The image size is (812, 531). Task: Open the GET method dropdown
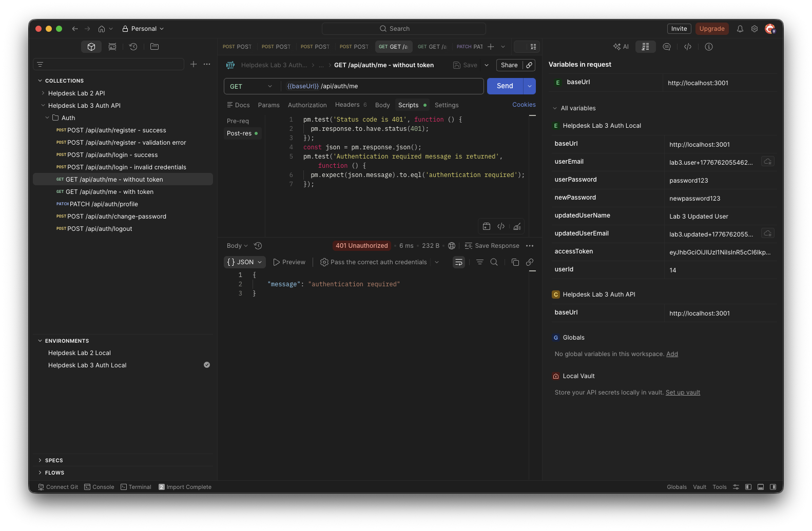pos(251,86)
